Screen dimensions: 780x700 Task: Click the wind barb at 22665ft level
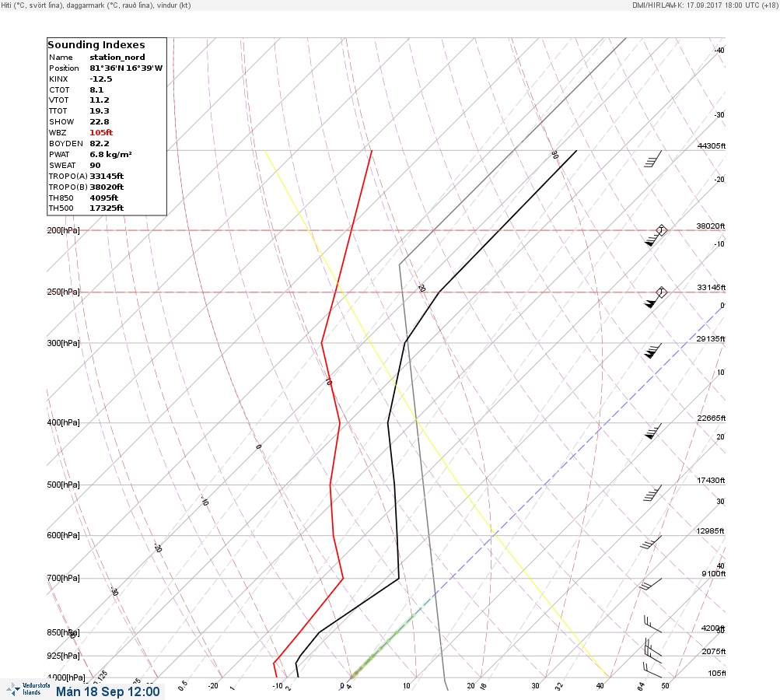point(652,431)
